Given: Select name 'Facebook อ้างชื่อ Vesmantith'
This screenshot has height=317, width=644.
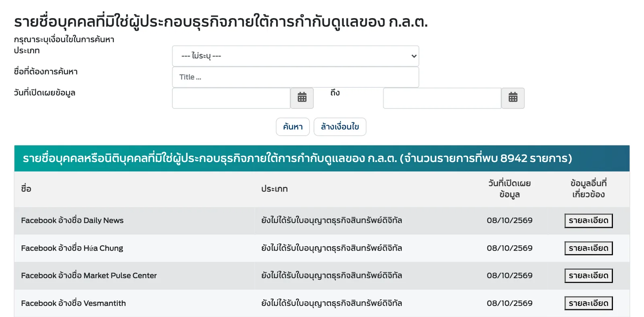Looking at the screenshot, I should (73, 303).
